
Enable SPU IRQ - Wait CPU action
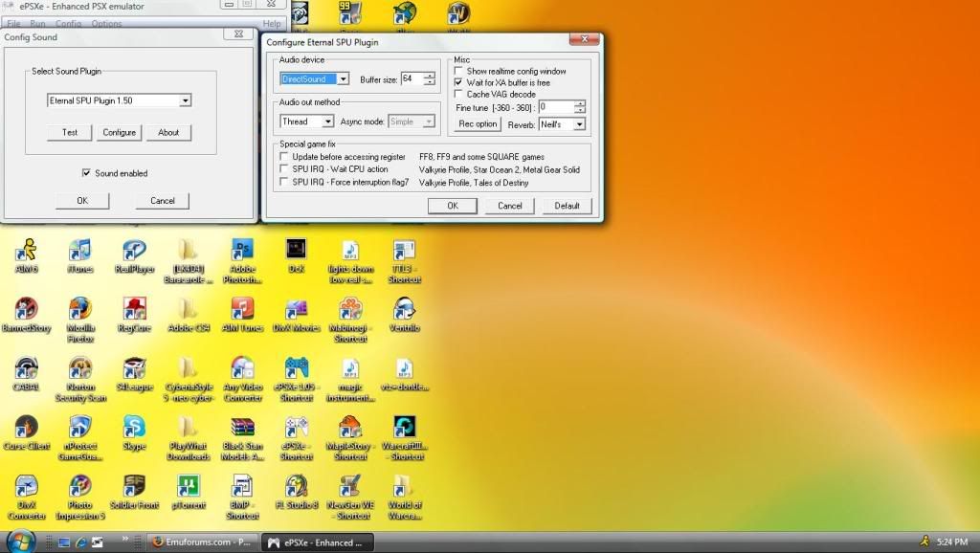(x=283, y=169)
